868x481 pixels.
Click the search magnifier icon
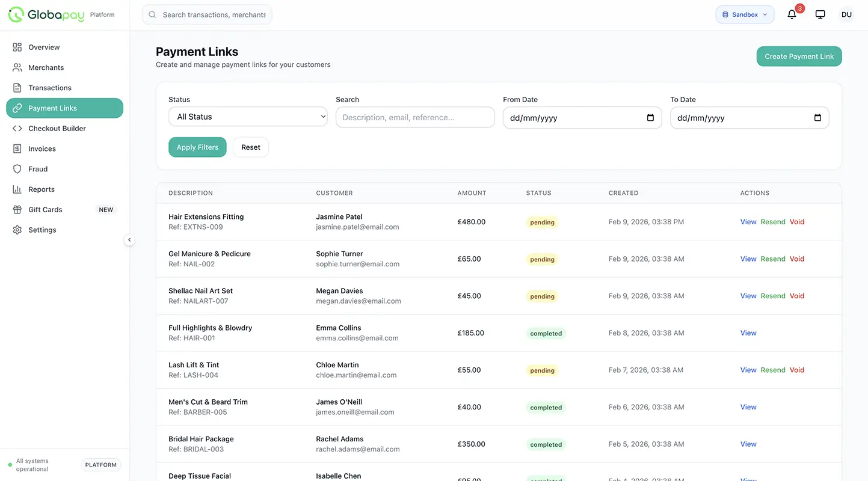click(152, 14)
